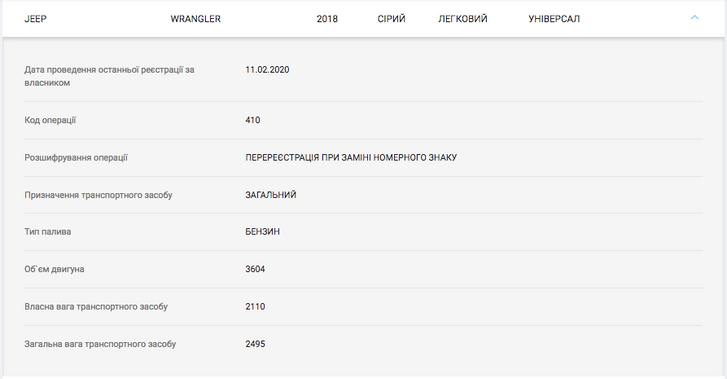727x379 pixels.
Task: Collapse the vehicle details with the chevron icon
Action: [694, 18]
